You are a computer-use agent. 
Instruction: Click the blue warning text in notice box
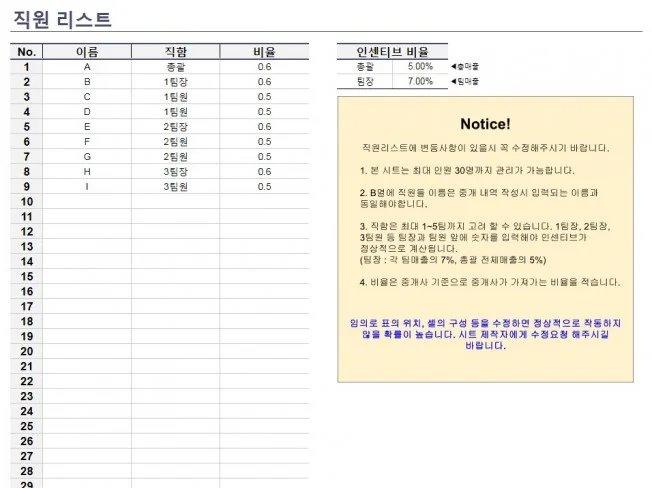(485, 334)
